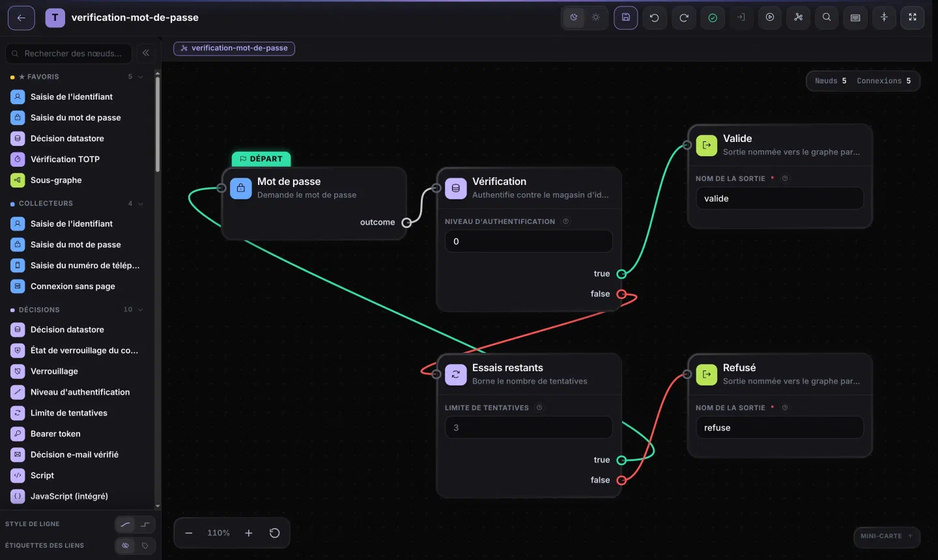Open the search magnifier in toolbar
The image size is (938, 560).
coord(827,18)
